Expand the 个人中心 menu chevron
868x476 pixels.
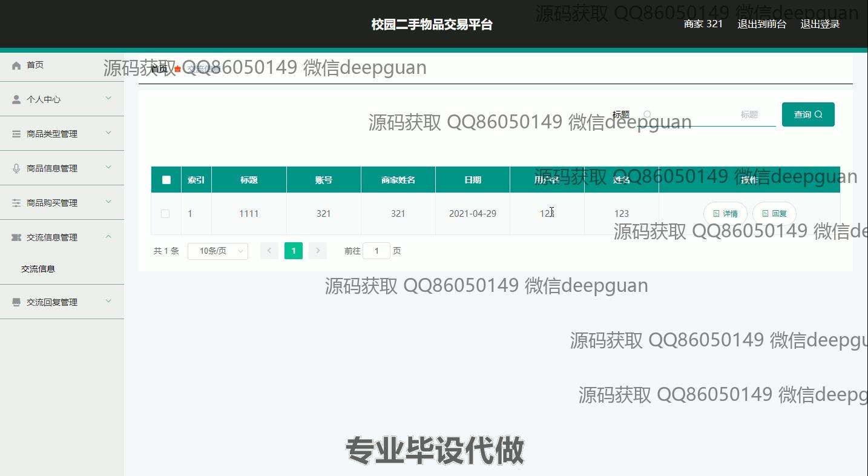108,98
